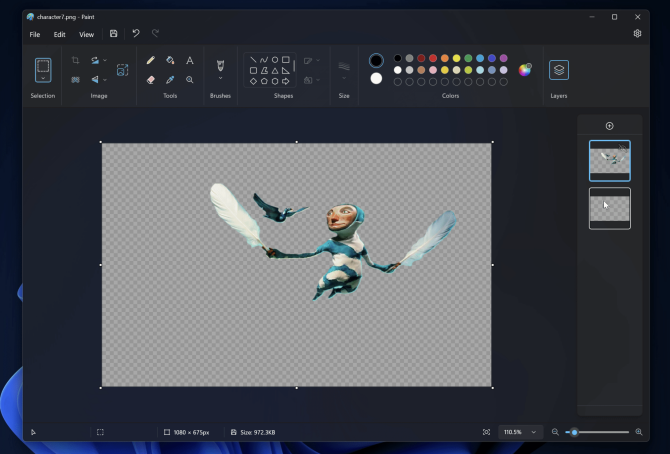Image resolution: width=670 pixels, height=454 pixels.
Task: Open Paint settings gear
Action: tap(637, 33)
